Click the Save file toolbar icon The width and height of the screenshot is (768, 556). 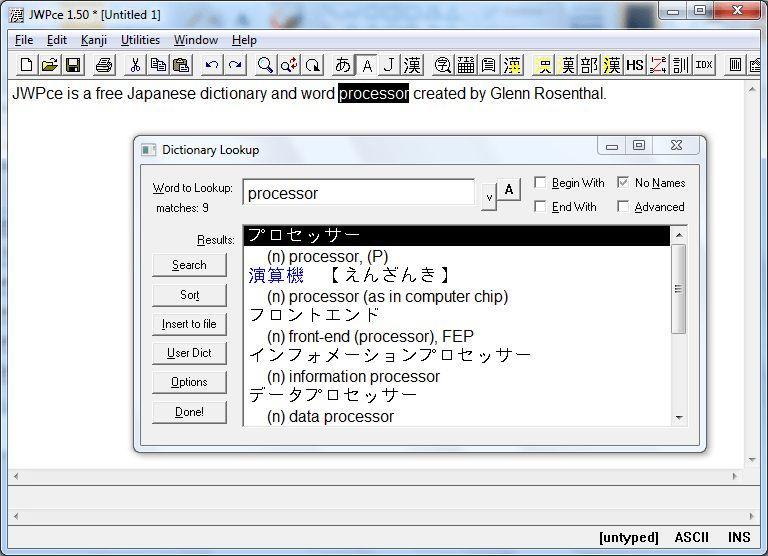pyautogui.click(x=73, y=66)
